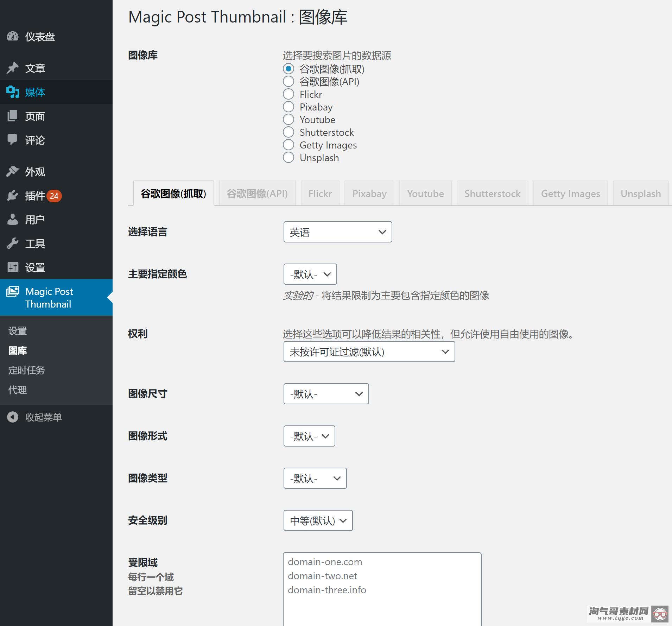Click the plugin plug icon beside 插件
This screenshot has height=626, width=672.
13,195
